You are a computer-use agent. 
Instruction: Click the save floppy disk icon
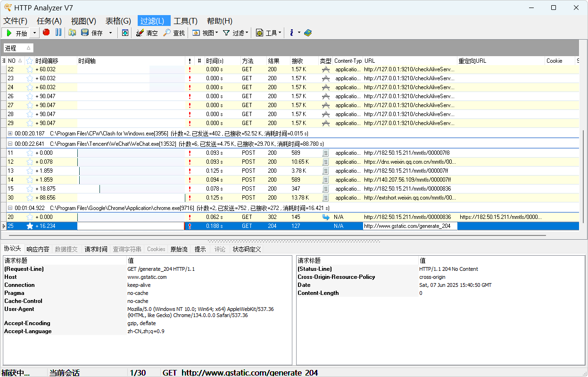click(85, 33)
